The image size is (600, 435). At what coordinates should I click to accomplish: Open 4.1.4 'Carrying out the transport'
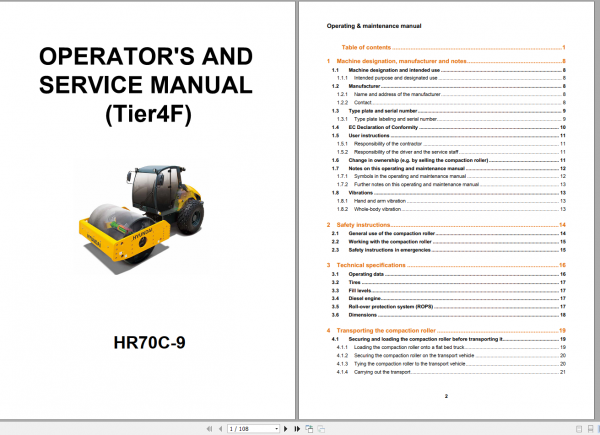[451, 372]
